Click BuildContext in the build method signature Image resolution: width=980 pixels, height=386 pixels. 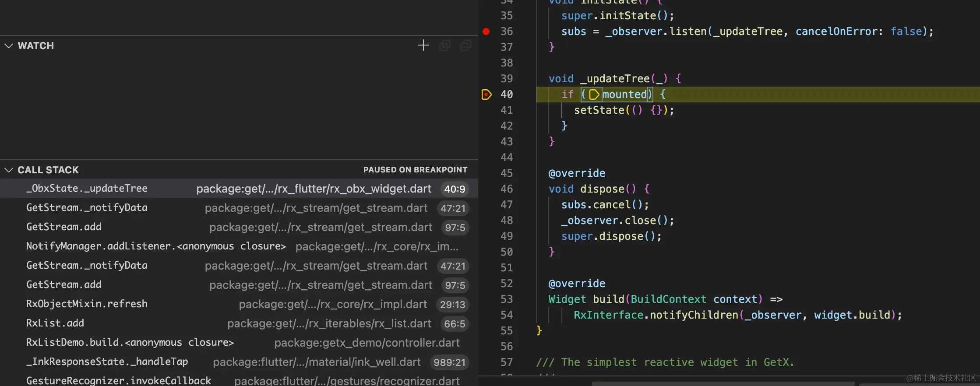coord(668,299)
